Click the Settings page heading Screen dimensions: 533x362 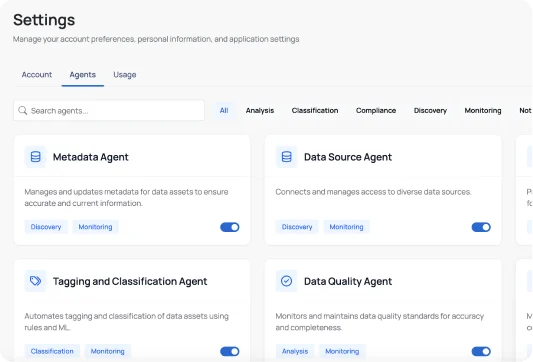pyautogui.click(x=44, y=20)
